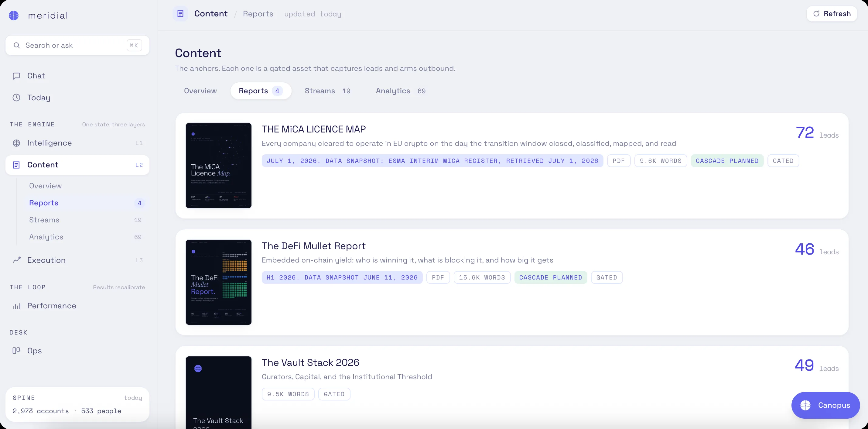Open the Vault Stack 2026 cover thumbnail
The height and width of the screenshot is (429, 868).
pyautogui.click(x=219, y=393)
